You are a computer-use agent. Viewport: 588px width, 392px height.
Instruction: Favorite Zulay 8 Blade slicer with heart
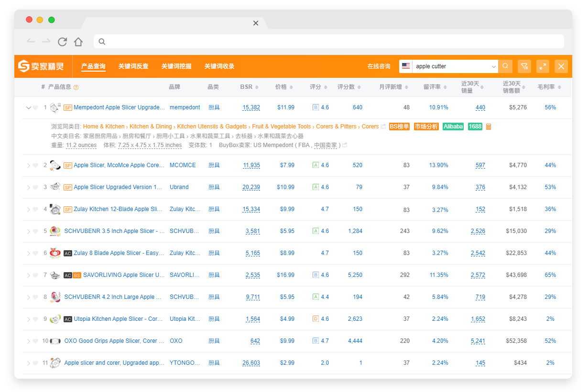(35, 253)
